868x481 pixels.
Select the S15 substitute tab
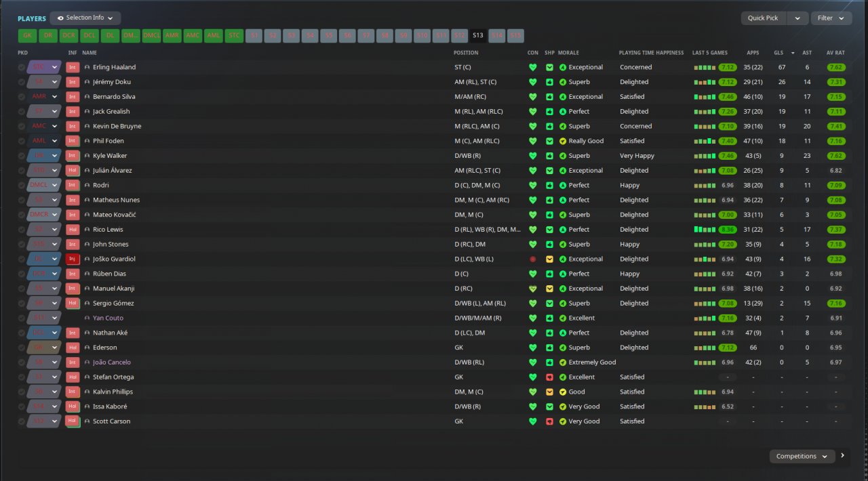pos(515,36)
